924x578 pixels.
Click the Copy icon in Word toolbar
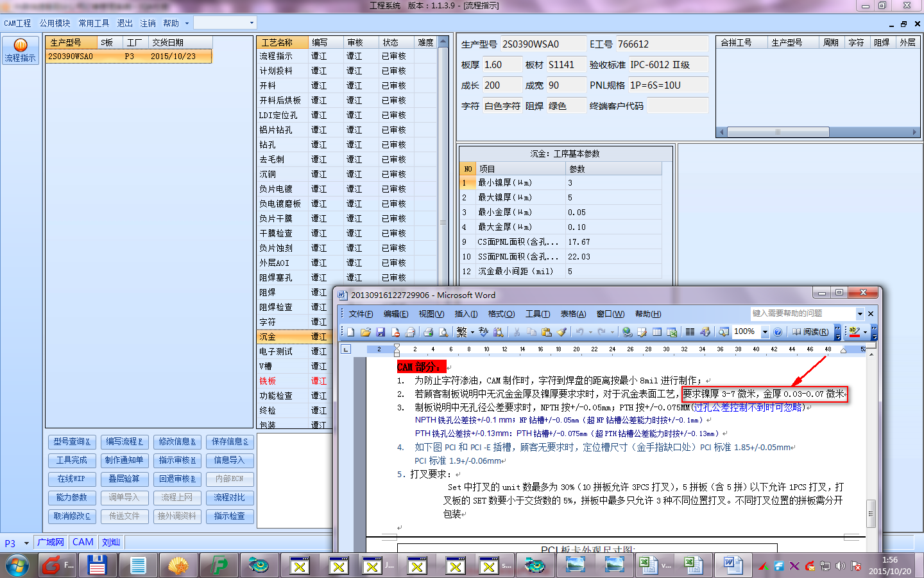click(x=531, y=332)
